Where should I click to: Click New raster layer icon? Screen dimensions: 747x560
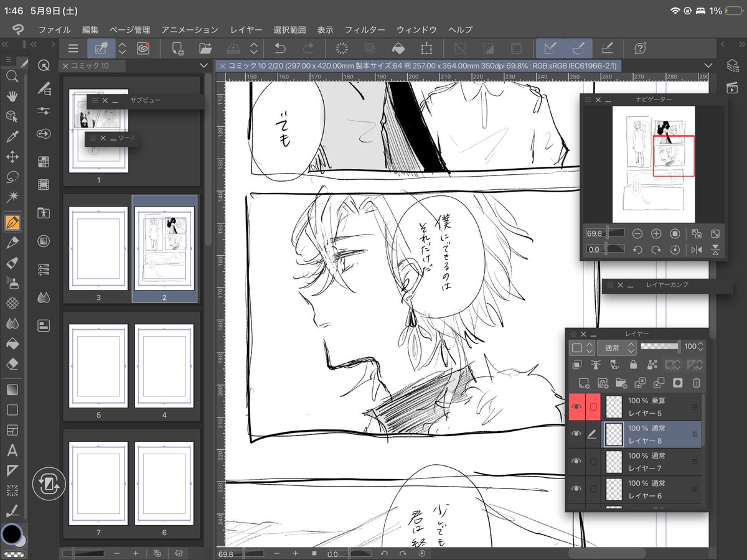point(584,383)
